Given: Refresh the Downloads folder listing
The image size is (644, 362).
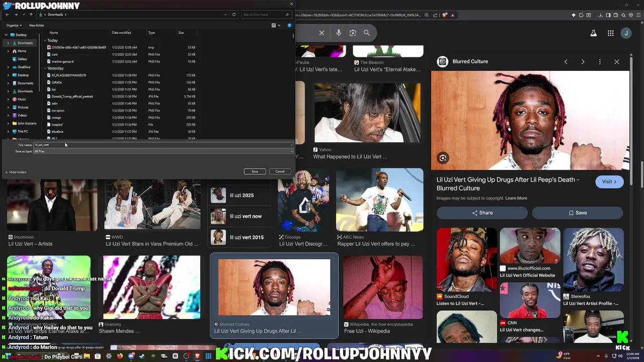Looking at the screenshot, I should [x=234, y=15].
